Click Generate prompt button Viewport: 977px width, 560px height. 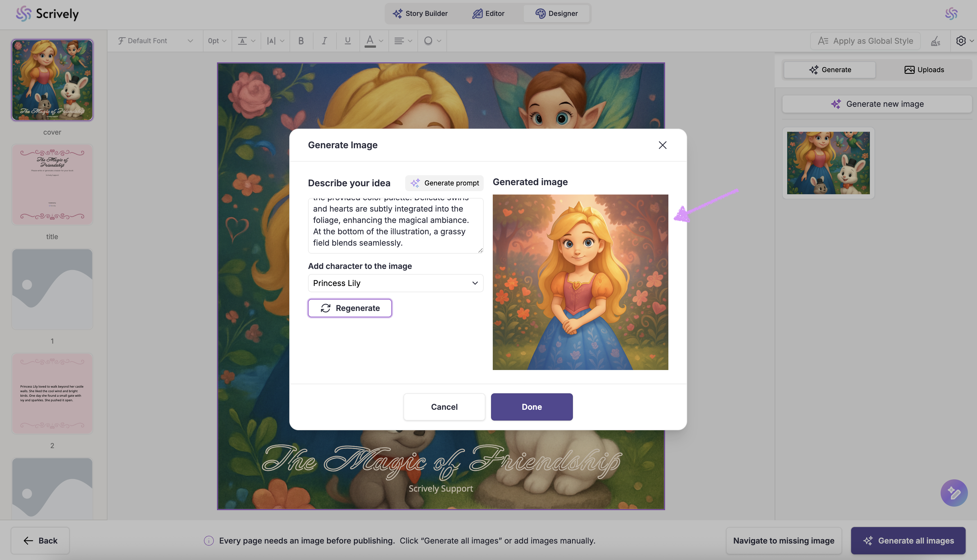pos(444,183)
